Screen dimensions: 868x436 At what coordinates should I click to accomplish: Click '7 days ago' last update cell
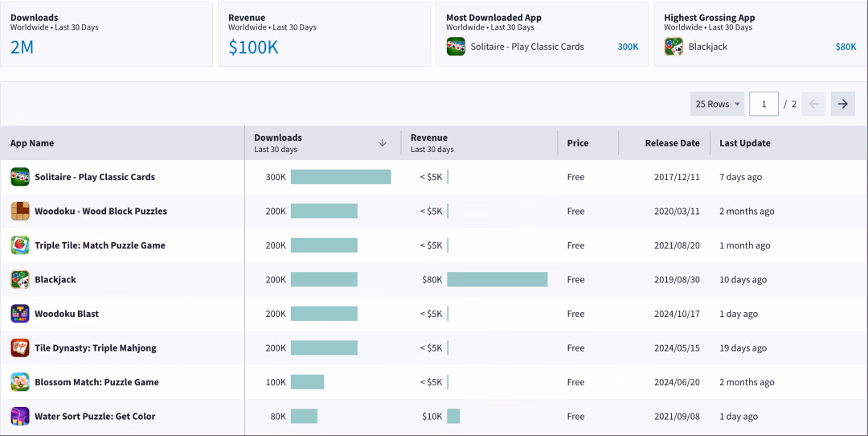click(x=741, y=177)
